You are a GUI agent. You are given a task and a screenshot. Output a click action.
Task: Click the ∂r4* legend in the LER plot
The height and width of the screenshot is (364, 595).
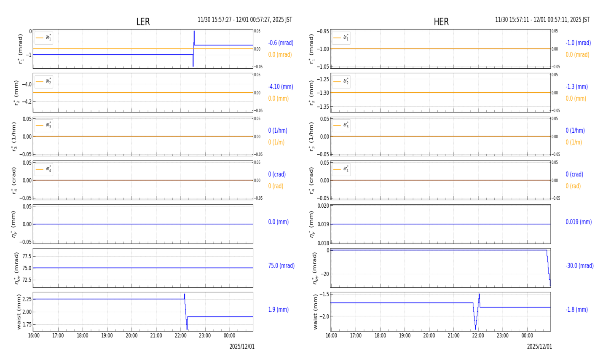tap(44, 169)
